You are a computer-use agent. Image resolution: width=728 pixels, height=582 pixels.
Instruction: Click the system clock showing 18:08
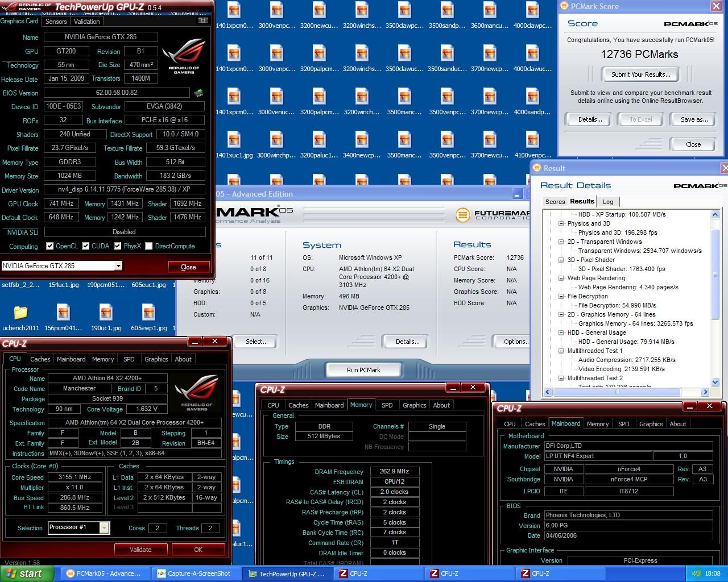pyautogui.click(x=713, y=573)
